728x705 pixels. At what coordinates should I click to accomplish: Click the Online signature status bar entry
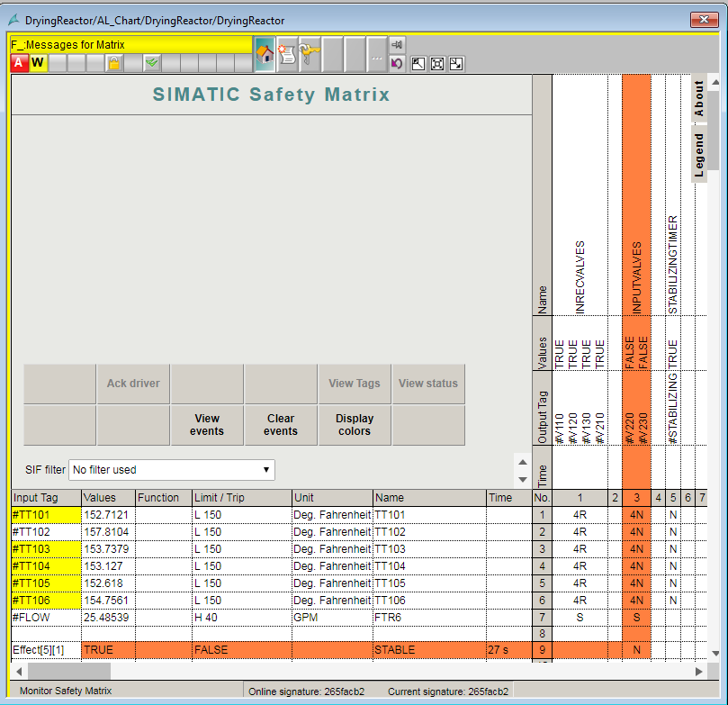pos(307,691)
